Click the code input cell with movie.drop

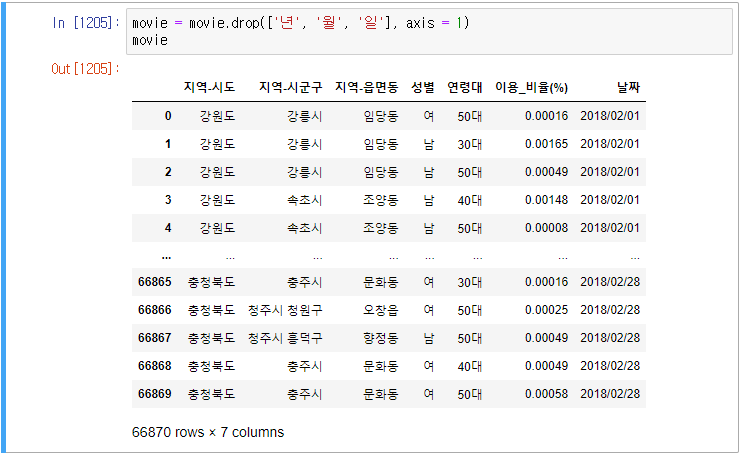click(429, 32)
